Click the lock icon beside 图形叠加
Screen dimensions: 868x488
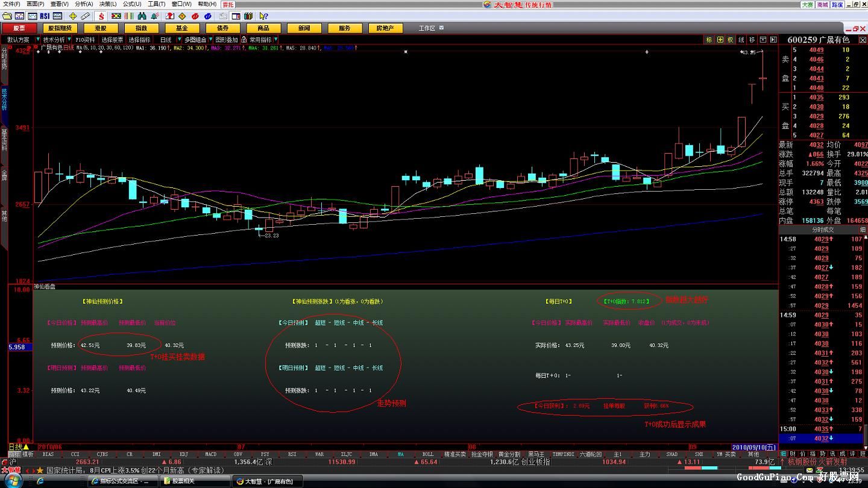click(x=244, y=40)
